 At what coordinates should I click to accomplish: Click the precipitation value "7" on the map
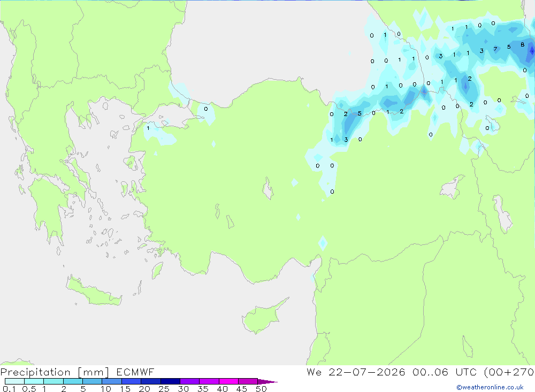pyautogui.click(x=495, y=49)
